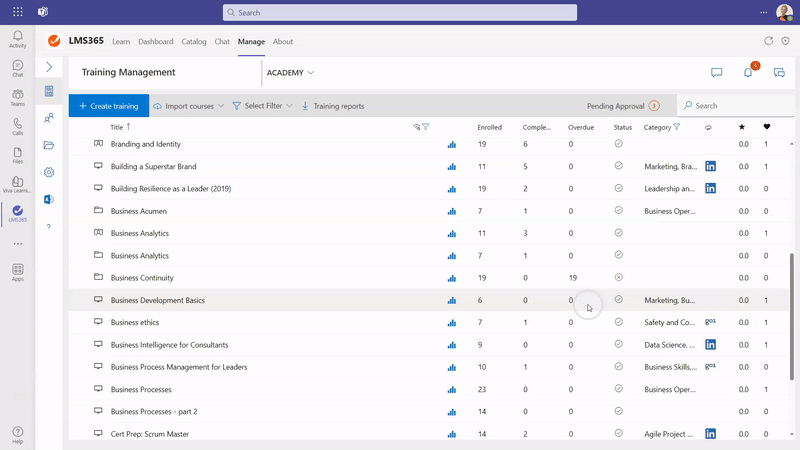The height and width of the screenshot is (450, 800).
Task: Switch to Dashboard tab
Action: click(156, 41)
